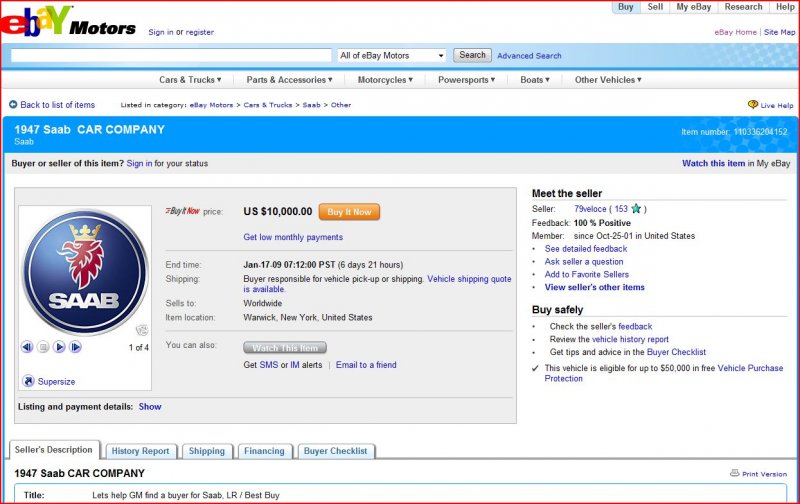Open the My eBay top menu
The height and width of the screenshot is (504, 800).
point(693,7)
